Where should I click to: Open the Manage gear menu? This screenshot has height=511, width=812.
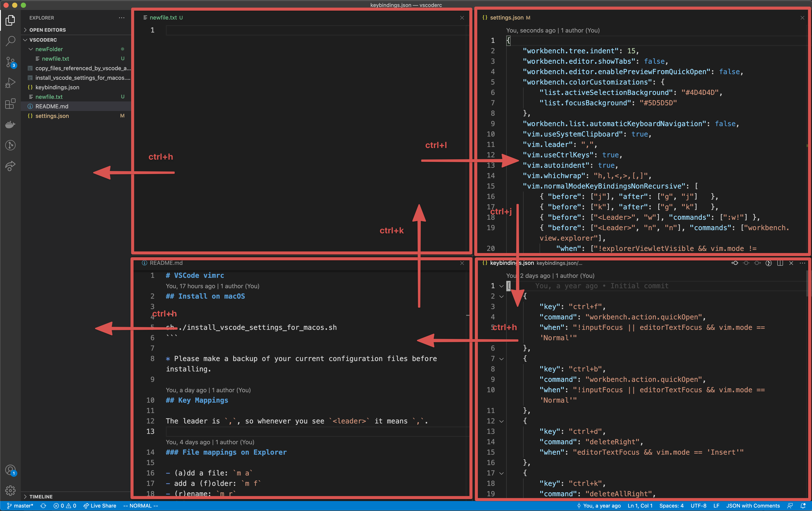tap(10, 490)
